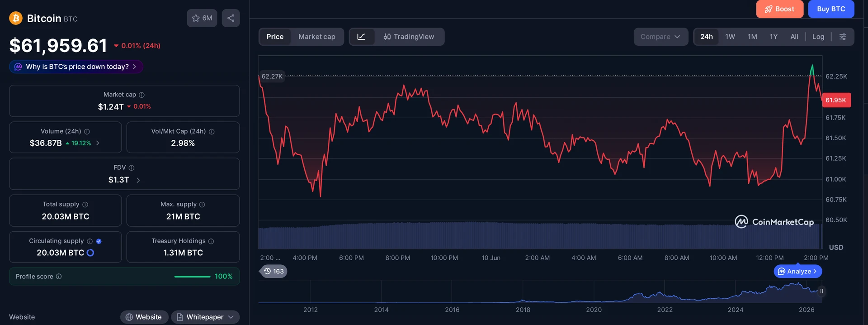Open the Compare dropdown

coord(660,37)
